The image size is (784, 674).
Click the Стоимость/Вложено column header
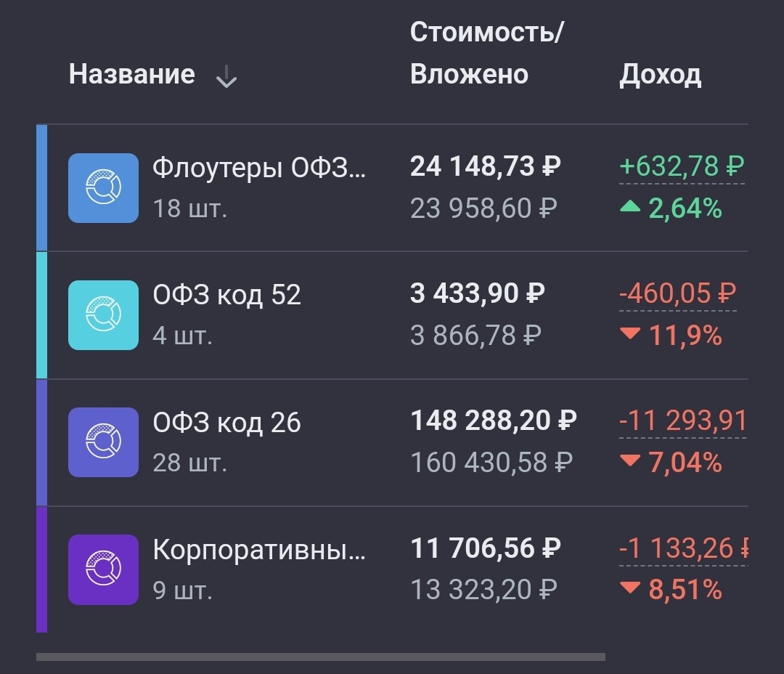(488, 52)
